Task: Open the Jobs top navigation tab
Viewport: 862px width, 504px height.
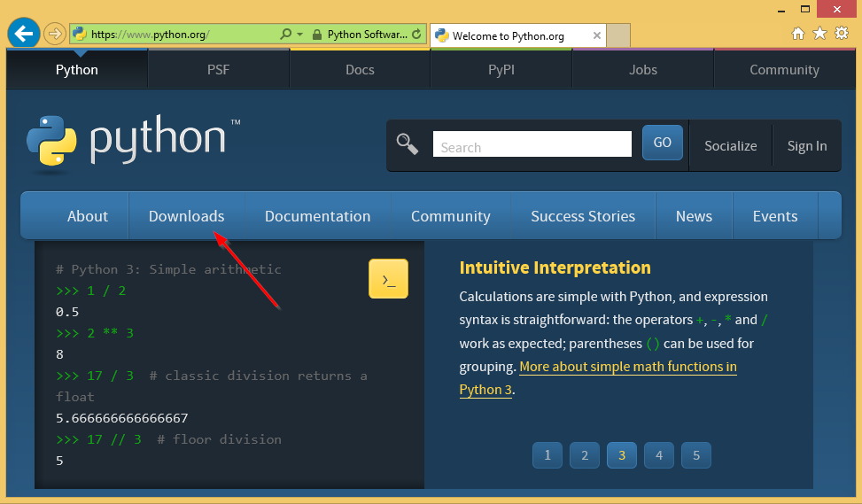Action: [x=642, y=69]
